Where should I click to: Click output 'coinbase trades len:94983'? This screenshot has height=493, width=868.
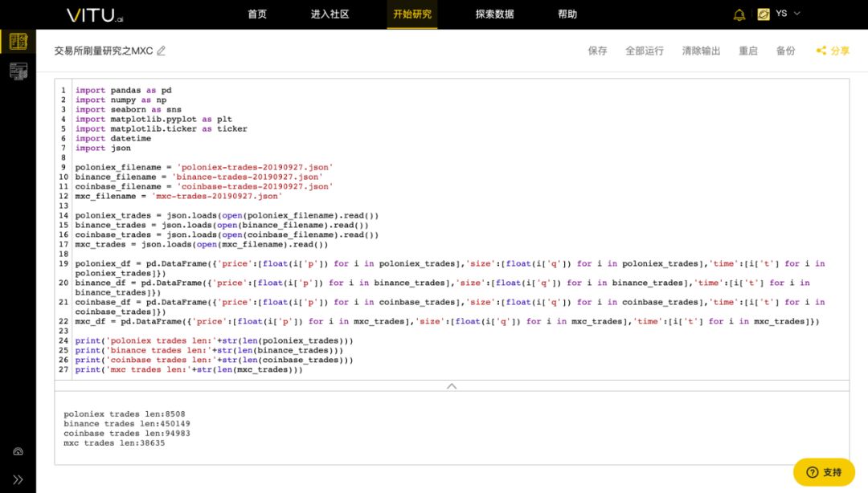pyautogui.click(x=127, y=434)
